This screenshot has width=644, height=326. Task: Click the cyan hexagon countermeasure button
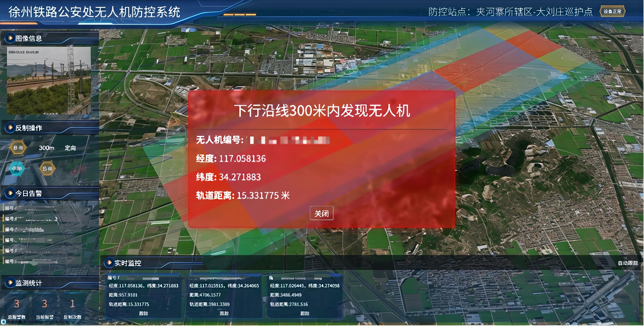click(17, 169)
